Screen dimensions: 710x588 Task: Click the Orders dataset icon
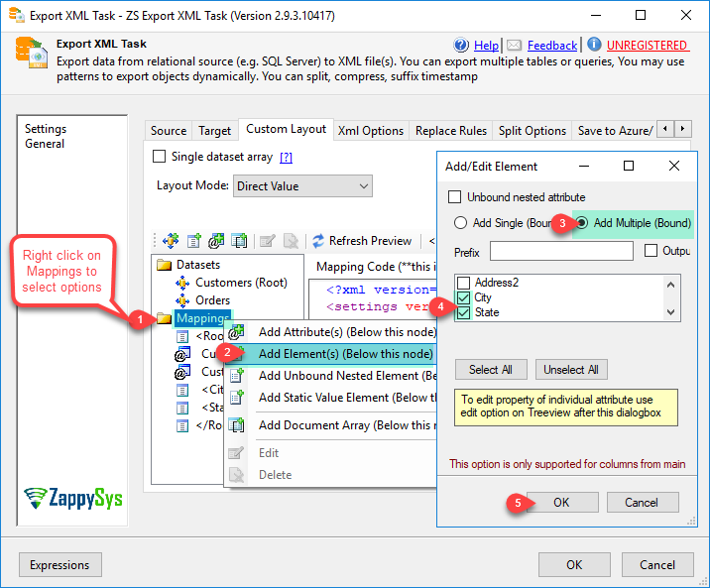[x=182, y=300]
